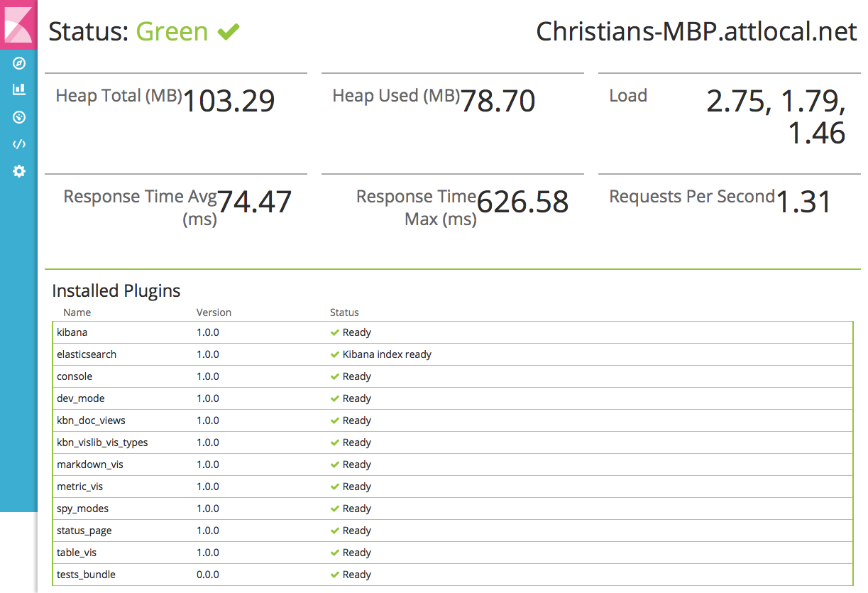Click the Heap Used value 78.70

tap(498, 101)
